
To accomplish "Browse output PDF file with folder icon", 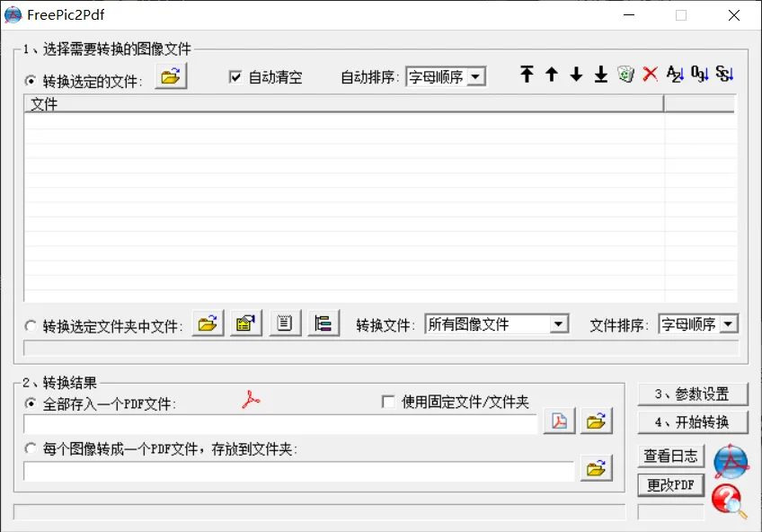I will click(x=597, y=421).
